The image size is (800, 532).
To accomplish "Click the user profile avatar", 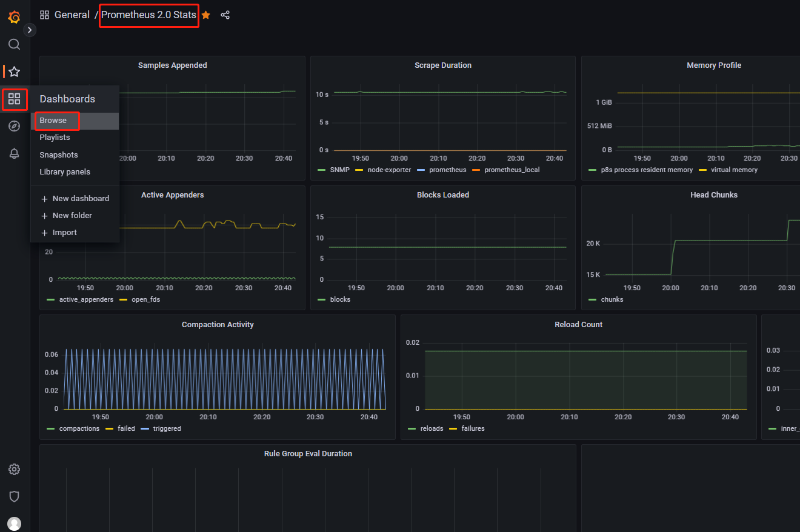I will pyautogui.click(x=15, y=524).
